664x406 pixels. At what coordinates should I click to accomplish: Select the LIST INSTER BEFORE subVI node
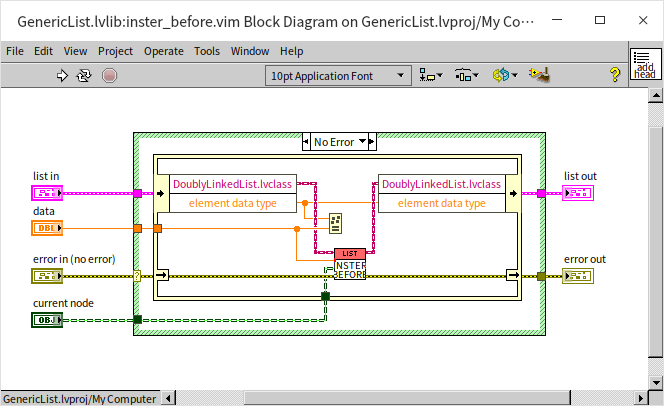(x=350, y=264)
